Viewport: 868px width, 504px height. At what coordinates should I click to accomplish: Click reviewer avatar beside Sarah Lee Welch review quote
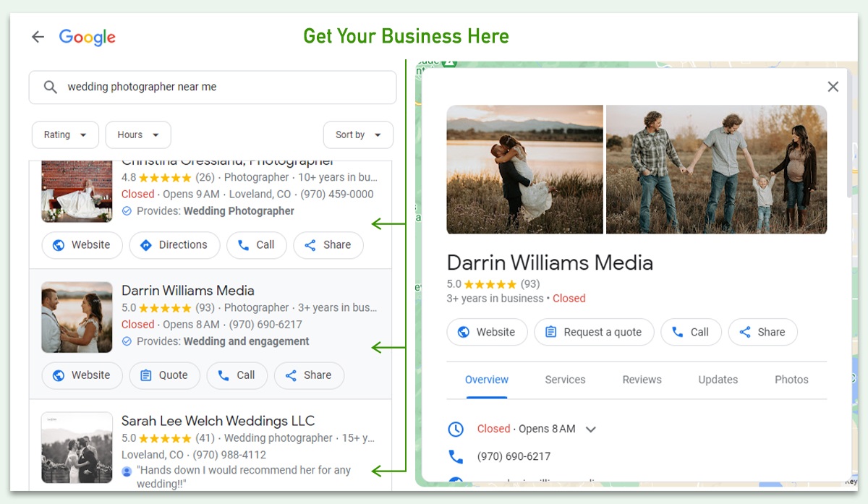[127, 471]
